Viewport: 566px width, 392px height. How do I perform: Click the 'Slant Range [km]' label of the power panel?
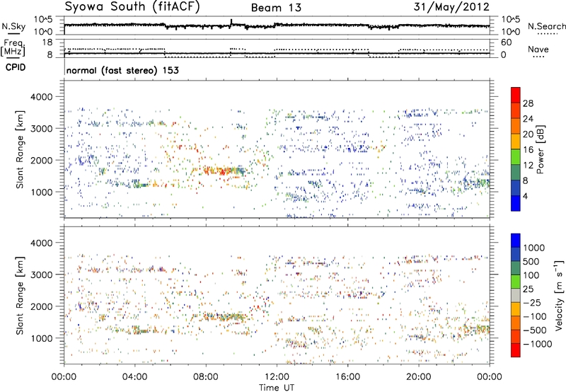click(x=20, y=149)
